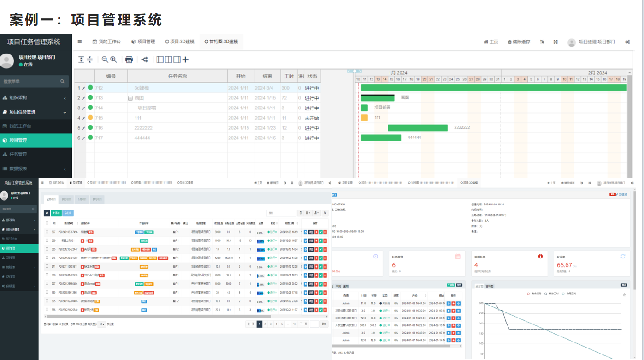The width and height of the screenshot is (644, 360).
Task: Toggle the select-all checkbox in the project table header
Action: click(x=47, y=223)
